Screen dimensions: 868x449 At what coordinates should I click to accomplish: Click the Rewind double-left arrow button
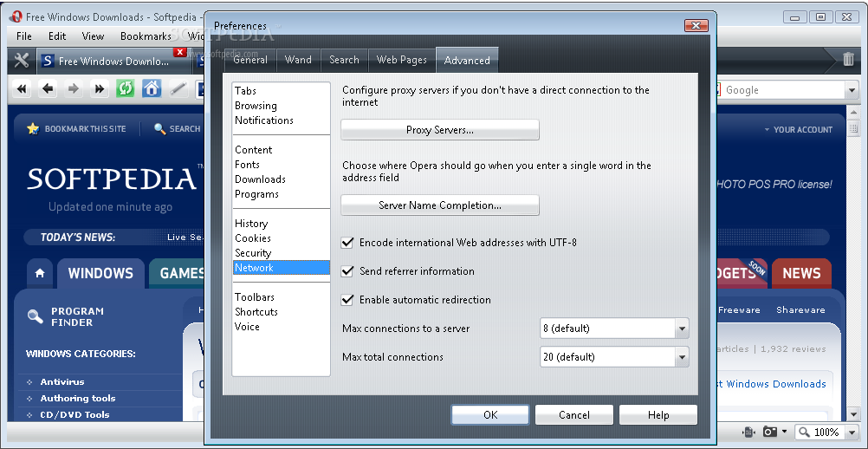click(23, 88)
